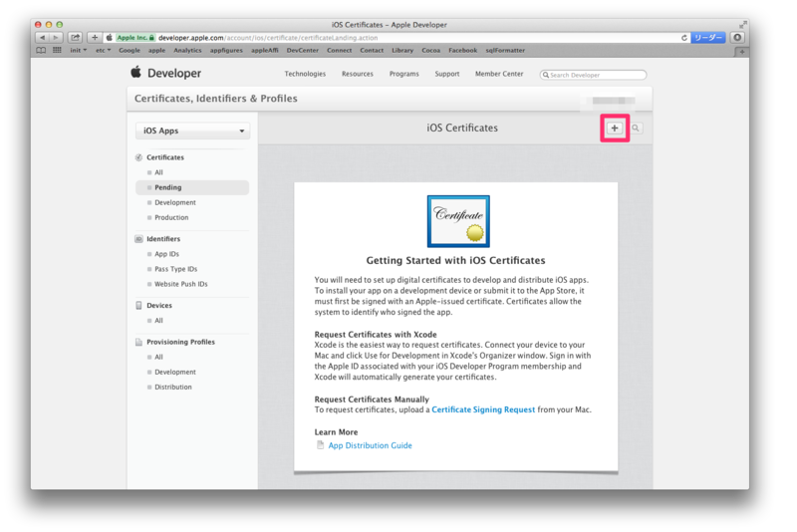Go to Member Center
Viewport: 797px width, 532px height.
click(499, 74)
